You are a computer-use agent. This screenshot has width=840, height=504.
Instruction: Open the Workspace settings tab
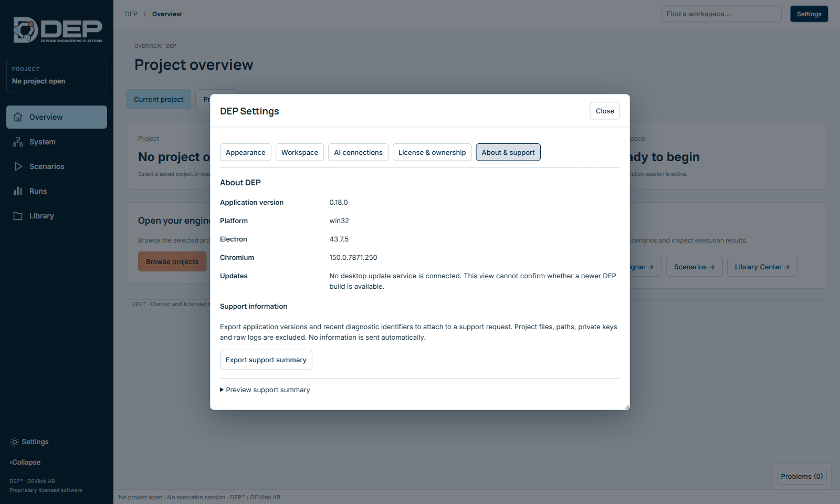pos(300,152)
